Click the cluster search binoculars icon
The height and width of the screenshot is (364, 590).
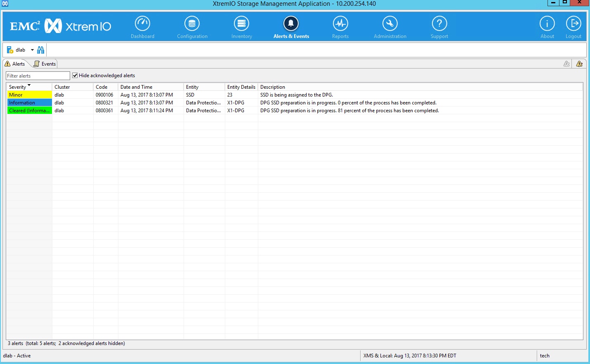[40, 50]
